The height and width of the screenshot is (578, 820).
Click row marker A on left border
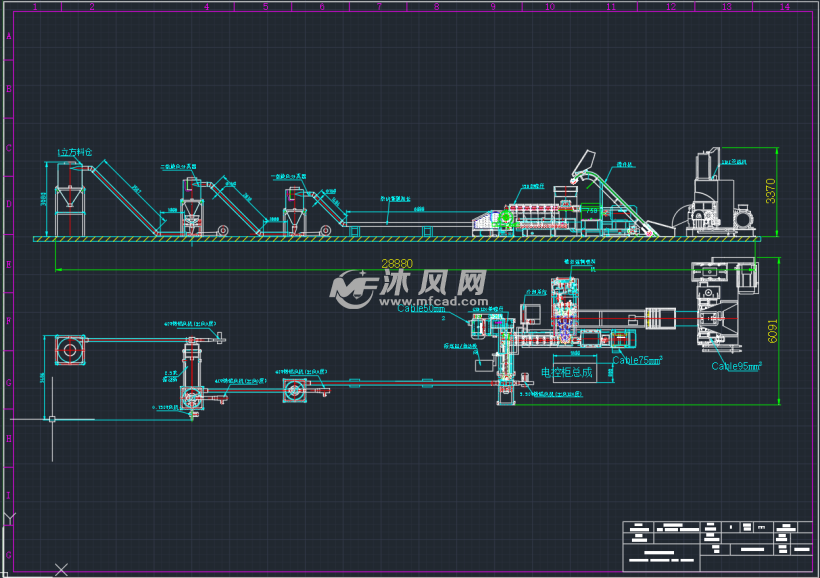click(x=9, y=36)
